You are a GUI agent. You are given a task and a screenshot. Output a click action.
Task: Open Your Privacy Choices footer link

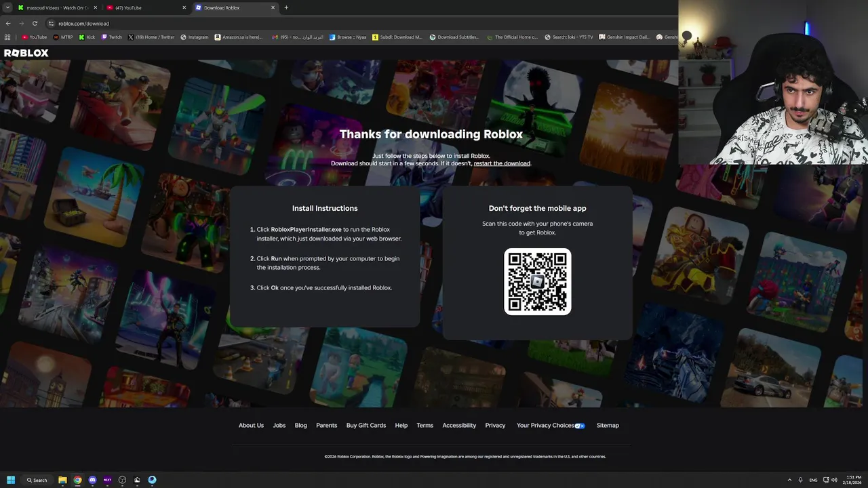(x=551, y=426)
